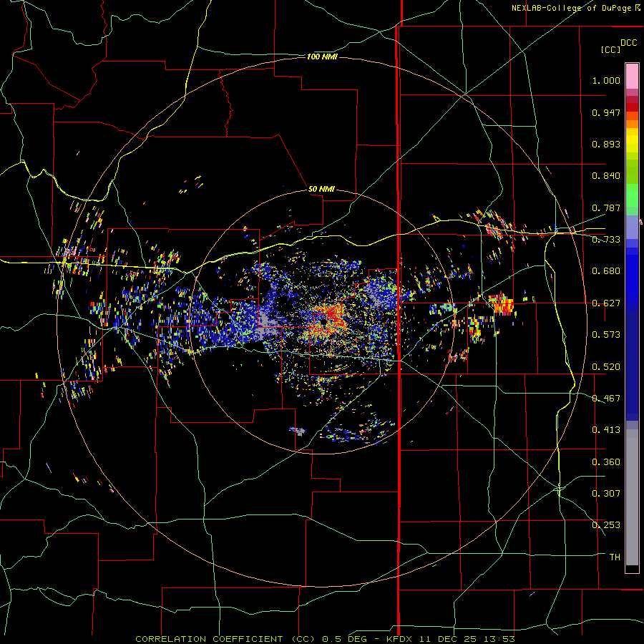Select the 0.680 legend value
Viewport: 644px width, 644px height.
click(606, 271)
